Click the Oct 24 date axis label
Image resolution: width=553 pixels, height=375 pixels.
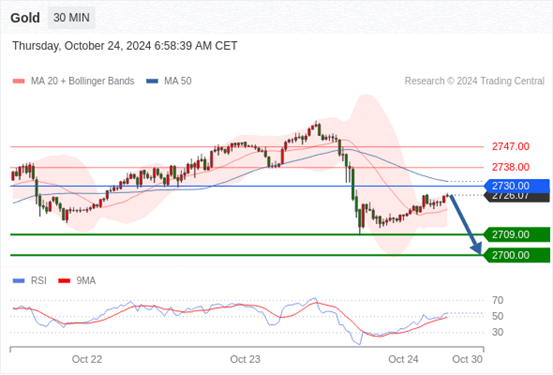point(403,359)
